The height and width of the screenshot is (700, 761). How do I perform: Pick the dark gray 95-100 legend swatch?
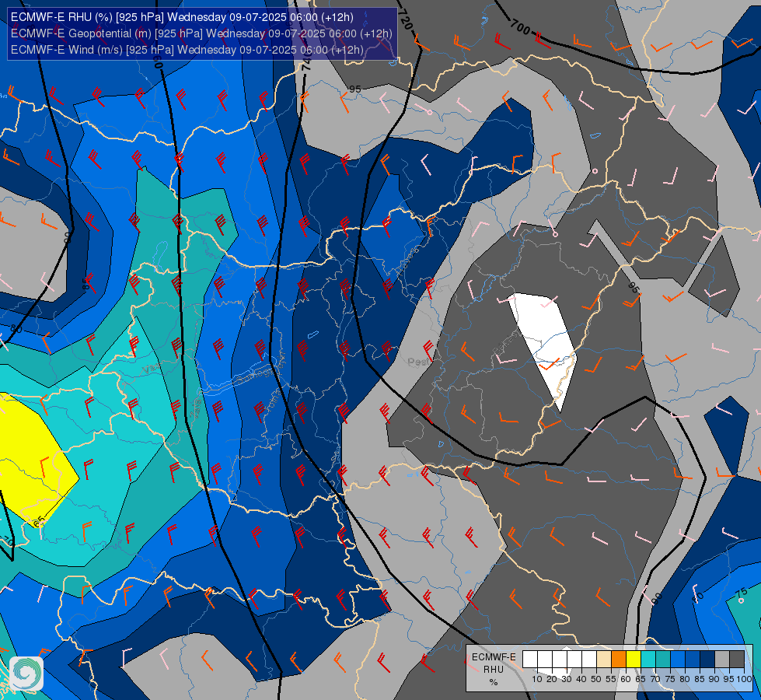(x=737, y=660)
